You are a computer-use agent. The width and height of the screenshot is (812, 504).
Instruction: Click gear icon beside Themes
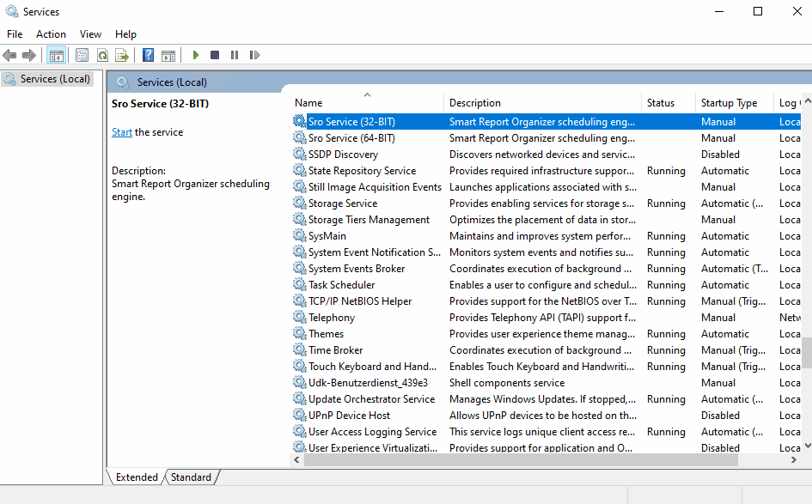(299, 333)
